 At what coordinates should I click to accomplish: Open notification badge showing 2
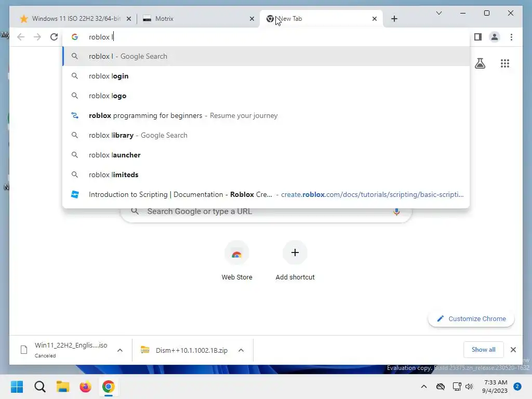(517, 387)
